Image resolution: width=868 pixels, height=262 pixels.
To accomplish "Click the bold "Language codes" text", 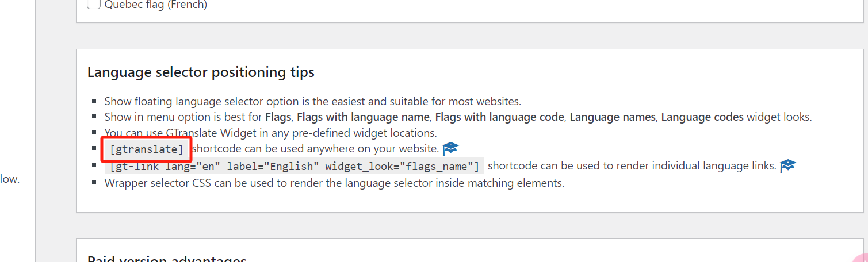I will 702,117.
